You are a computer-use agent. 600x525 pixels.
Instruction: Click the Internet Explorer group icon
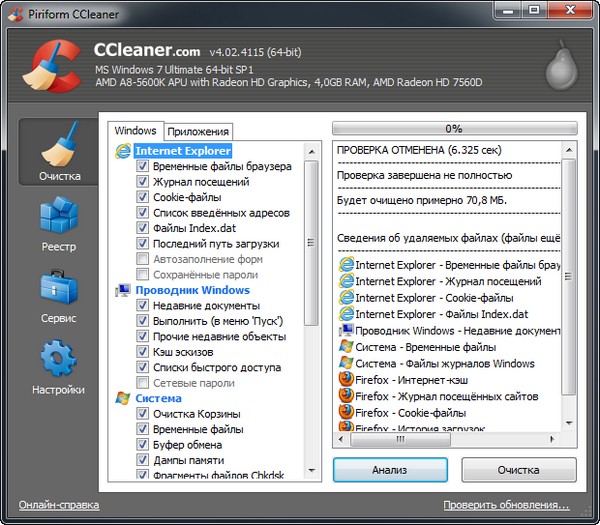pos(123,151)
